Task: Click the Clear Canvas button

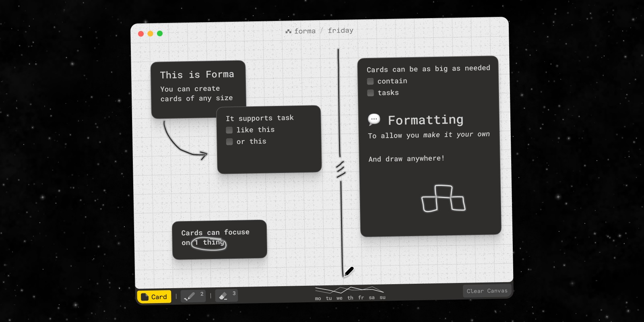Action: (487, 291)
